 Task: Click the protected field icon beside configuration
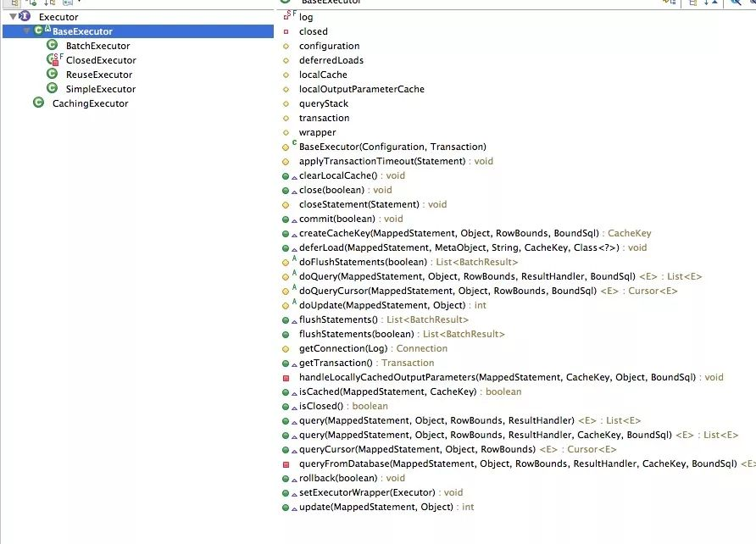pyautogui.click(x=286, y=47)
